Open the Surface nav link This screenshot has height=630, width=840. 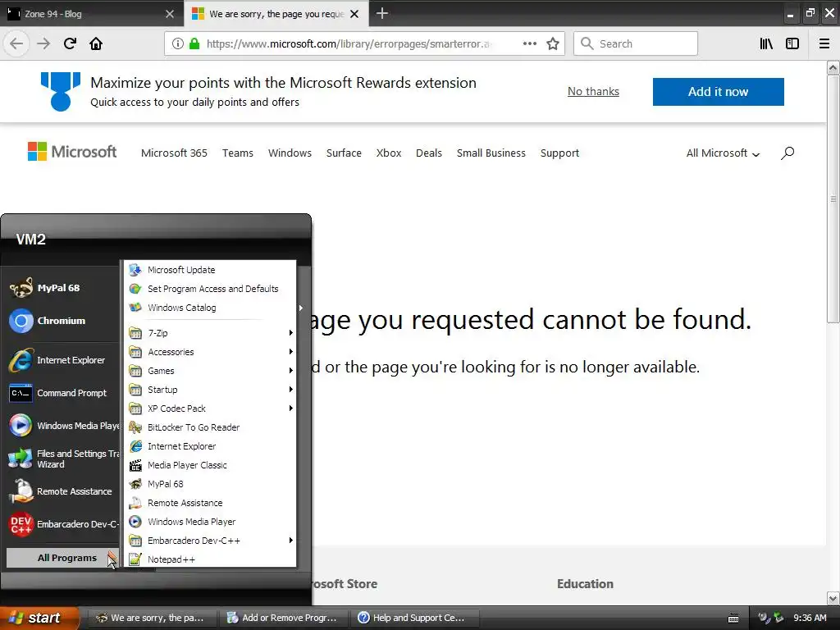344,153
